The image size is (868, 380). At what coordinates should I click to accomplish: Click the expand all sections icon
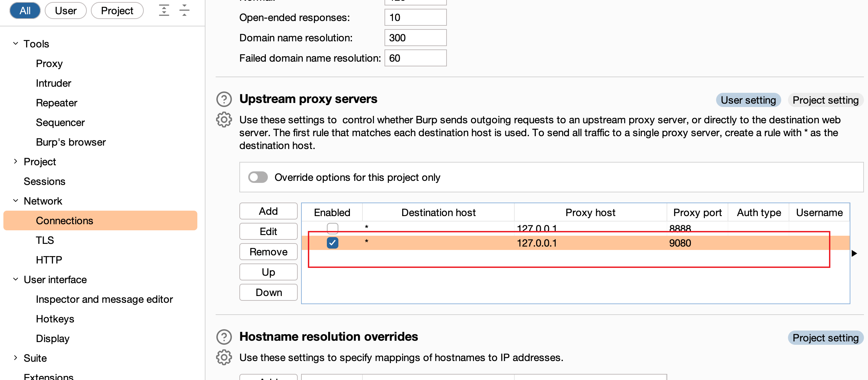(x=164, y=10)
